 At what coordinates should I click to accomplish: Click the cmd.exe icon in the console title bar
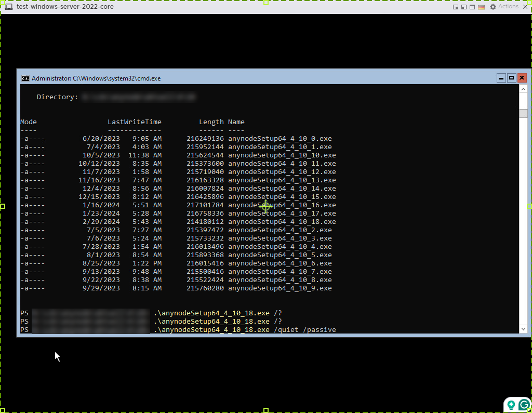[24, 78]
